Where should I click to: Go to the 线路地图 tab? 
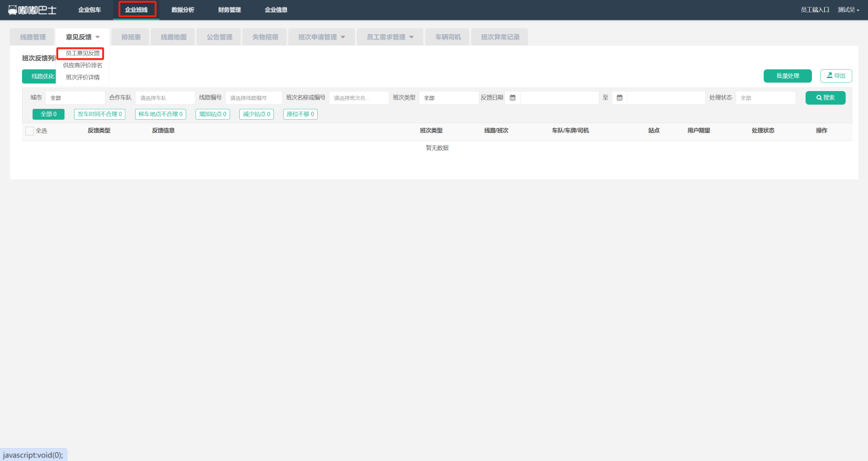pos(173,37)
